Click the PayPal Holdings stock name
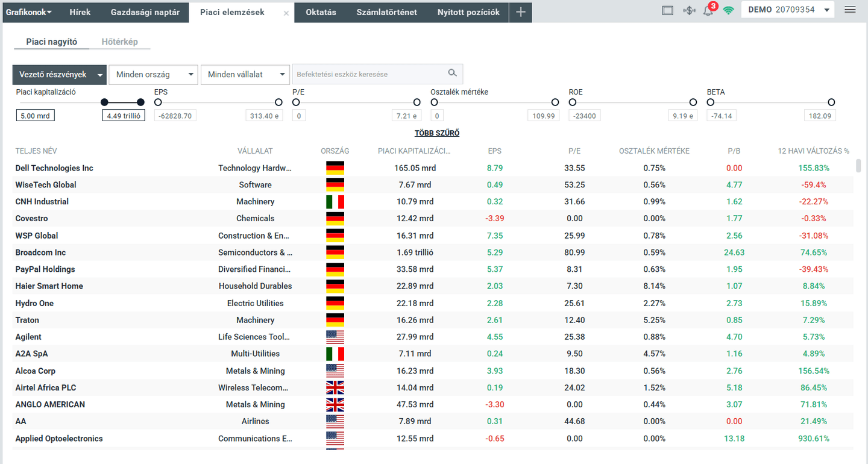The height and width of the screenshot is (464, 868). [x=45, y=269]
